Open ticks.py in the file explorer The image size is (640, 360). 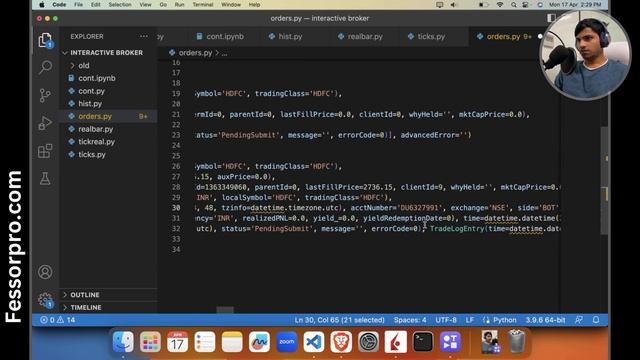pos(109,154)
